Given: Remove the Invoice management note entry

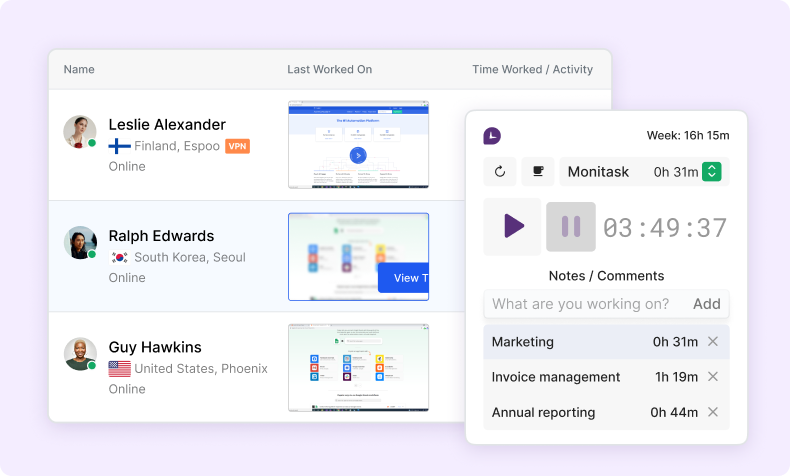Looking at the screenshot, I should pos(712,377).
